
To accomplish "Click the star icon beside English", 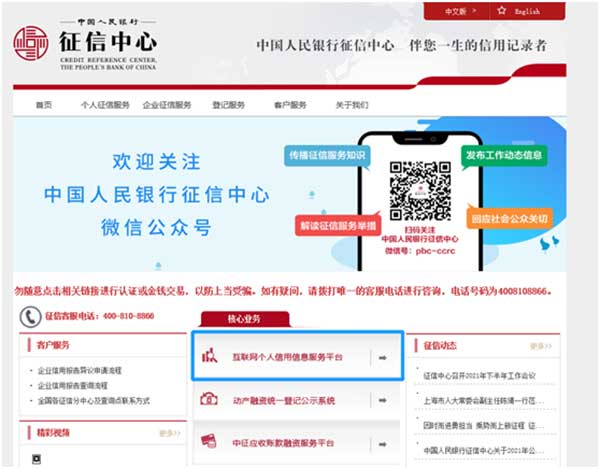I will click(x=502, y=11).
